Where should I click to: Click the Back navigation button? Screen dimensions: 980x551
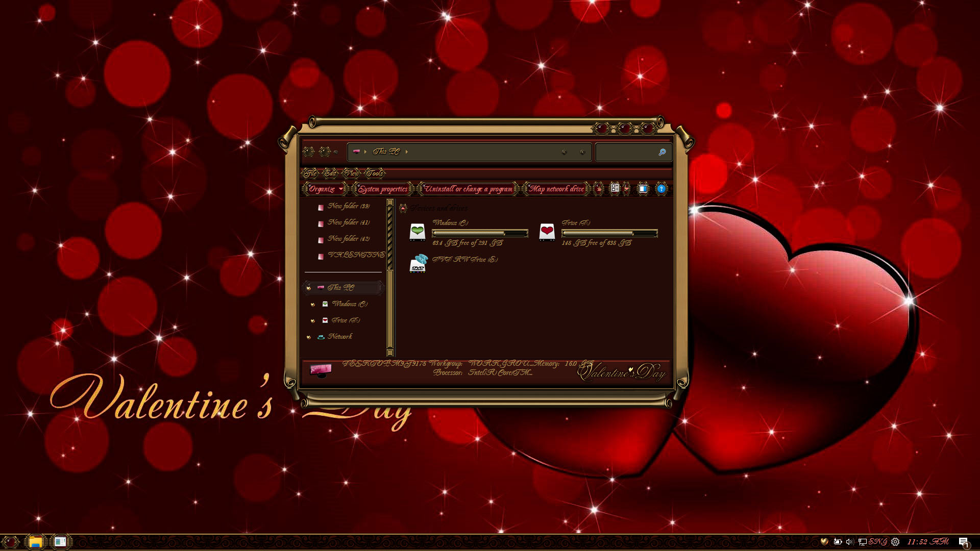[308, 152]
